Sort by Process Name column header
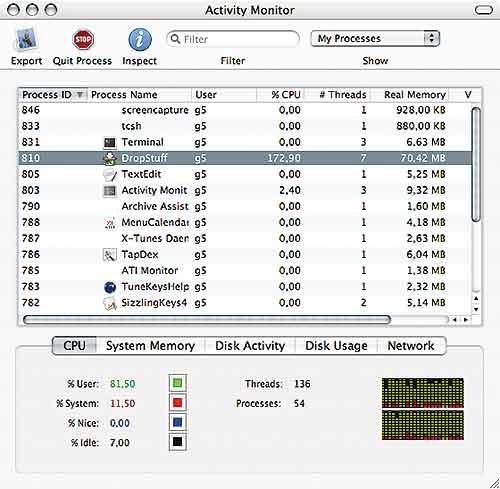The image size is (500, 489). click(139, 95)
